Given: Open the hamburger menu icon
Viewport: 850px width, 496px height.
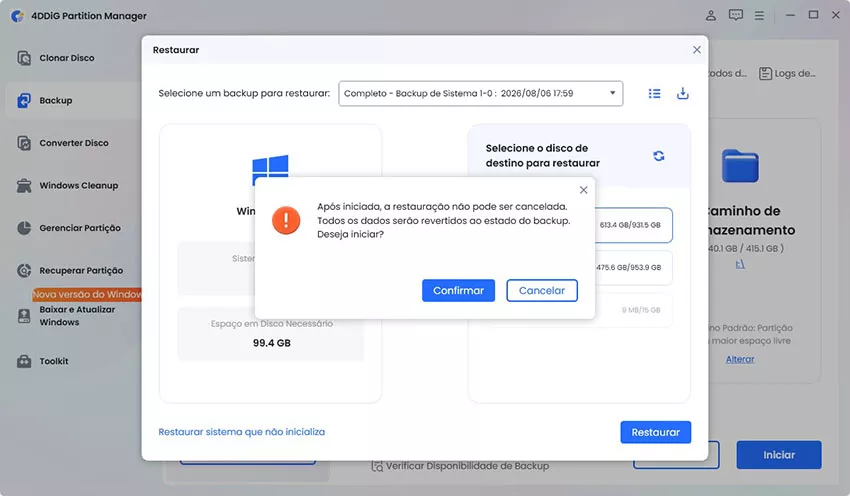Looking at the screenshot, I should pos(759,16).
